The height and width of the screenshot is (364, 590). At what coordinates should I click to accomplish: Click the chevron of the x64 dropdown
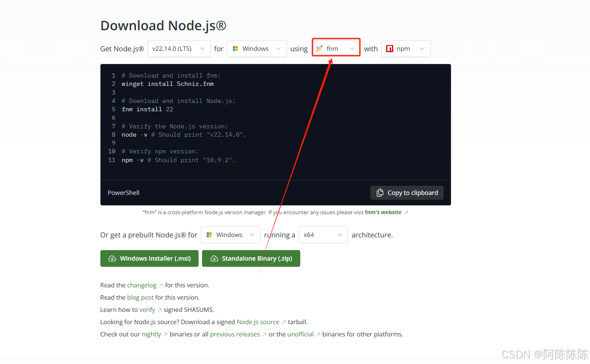click(339, 235)
